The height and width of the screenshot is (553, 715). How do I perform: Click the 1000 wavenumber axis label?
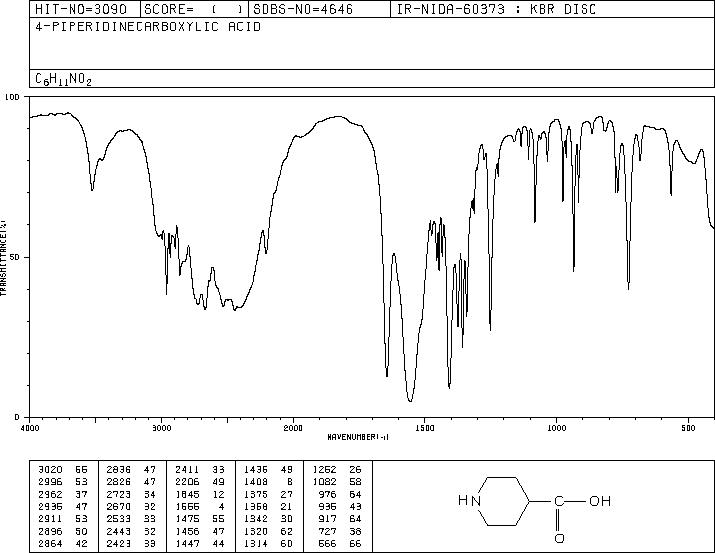pos(556,428)
